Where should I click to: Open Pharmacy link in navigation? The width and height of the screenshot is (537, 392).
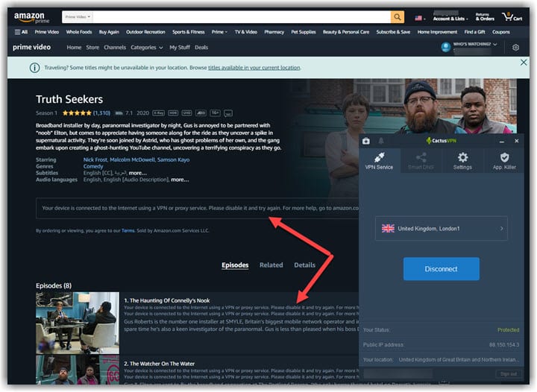click(x=274, y=32)
